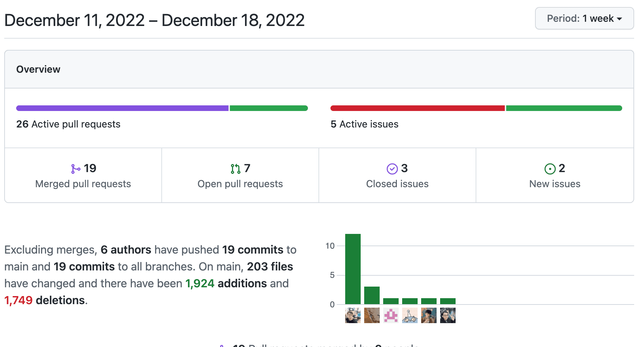Click the 26 Active pull requests label
Image resolution: width=644 pixels, height=347 pixels.
68,124
